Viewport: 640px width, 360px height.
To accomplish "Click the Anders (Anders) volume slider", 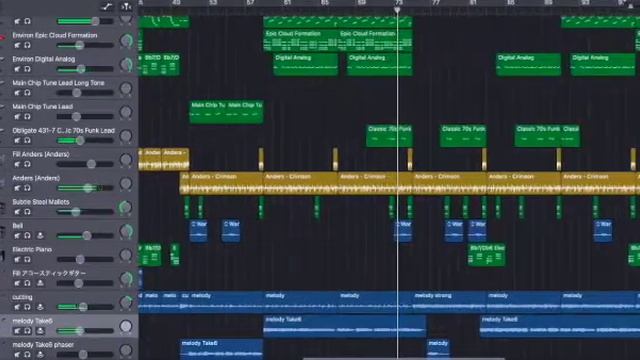I will [85, 188].
